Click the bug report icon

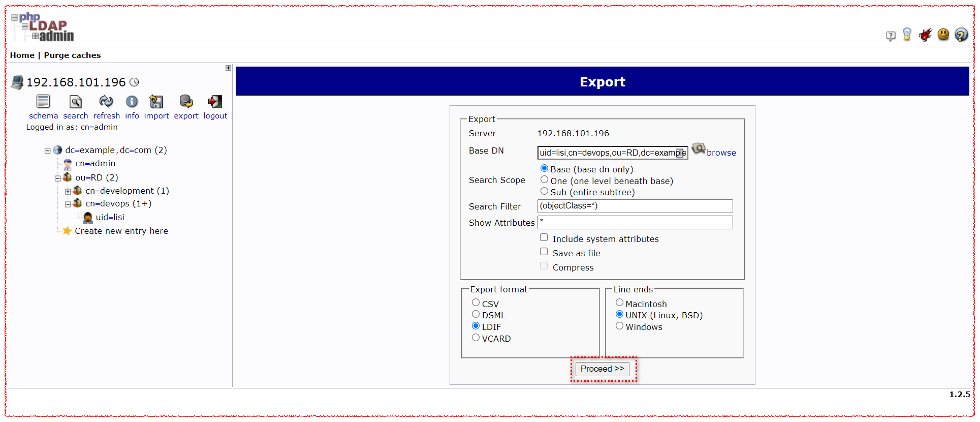pyautogui.click(x=925, y=35)
